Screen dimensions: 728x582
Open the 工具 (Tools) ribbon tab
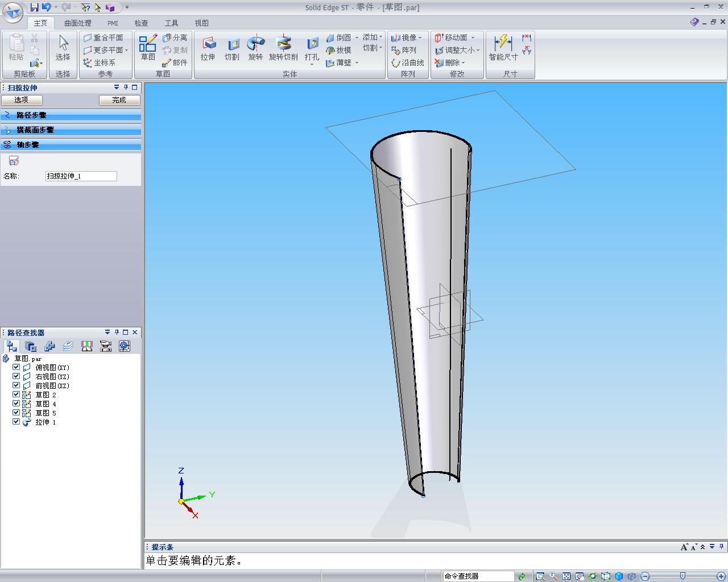pyautogui.click(x=171, y=23)
